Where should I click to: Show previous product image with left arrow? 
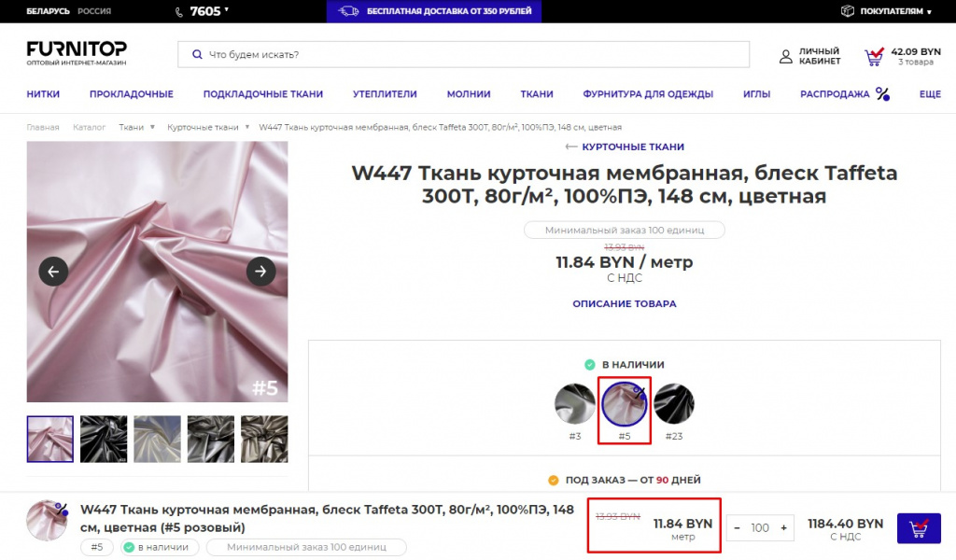coord(53,272)
